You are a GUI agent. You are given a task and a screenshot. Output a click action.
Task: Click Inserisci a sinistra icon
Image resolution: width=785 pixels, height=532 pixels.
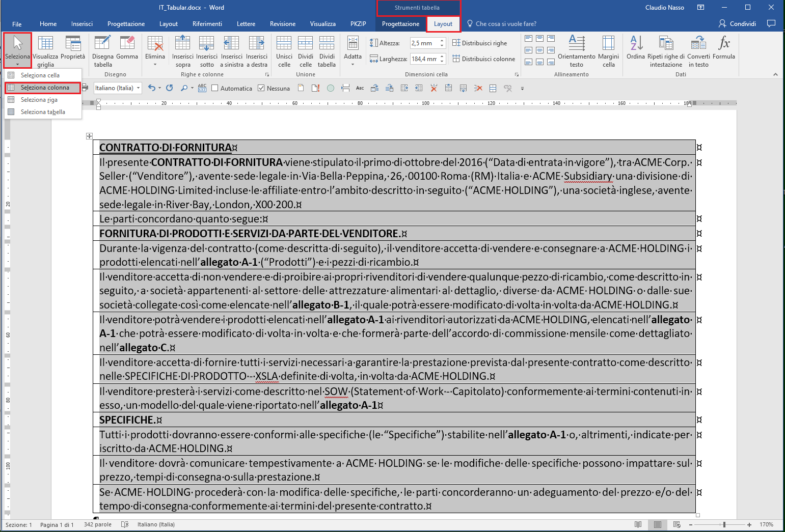coord(232,50)
